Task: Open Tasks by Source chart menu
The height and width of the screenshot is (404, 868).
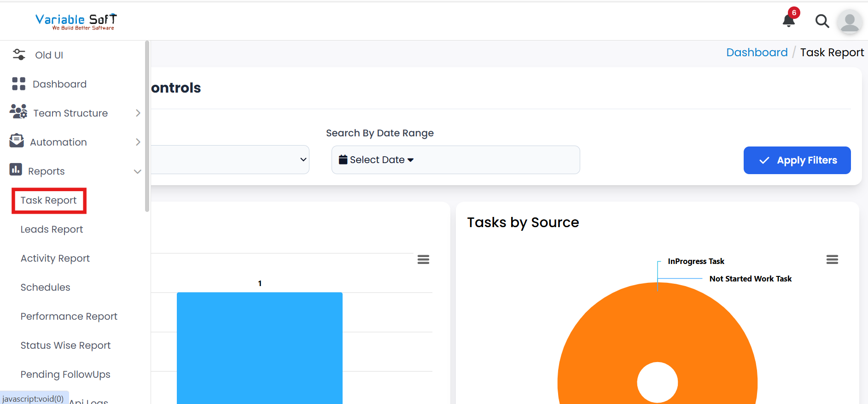Action: click(832, 260)
